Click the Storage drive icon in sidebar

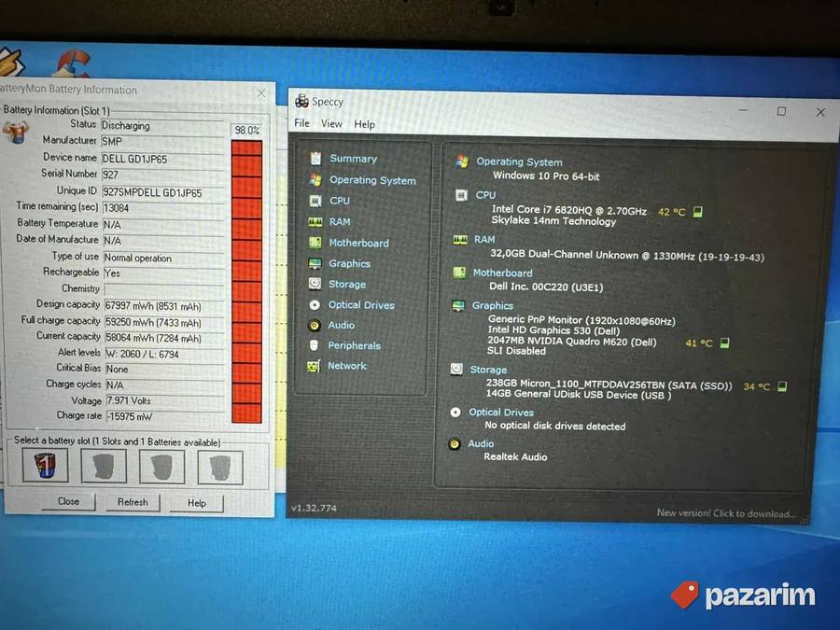tap(315, 284)
